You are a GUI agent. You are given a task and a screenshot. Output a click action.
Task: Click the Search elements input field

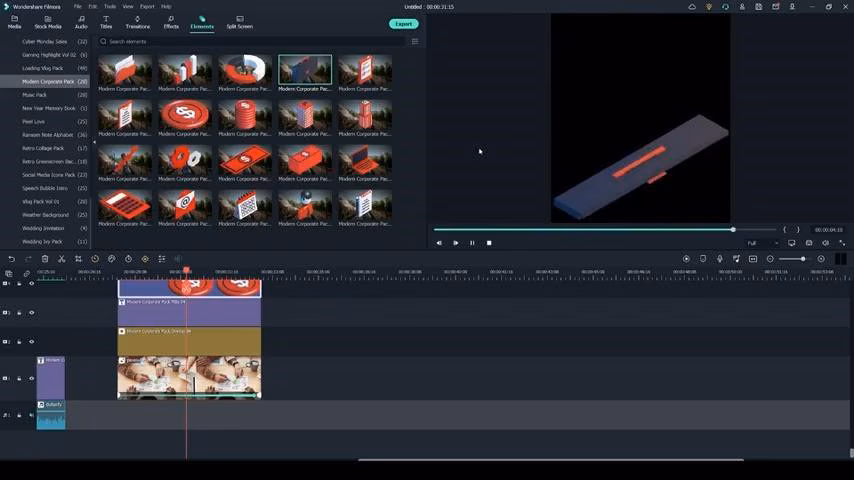click(x=253, y=41)
